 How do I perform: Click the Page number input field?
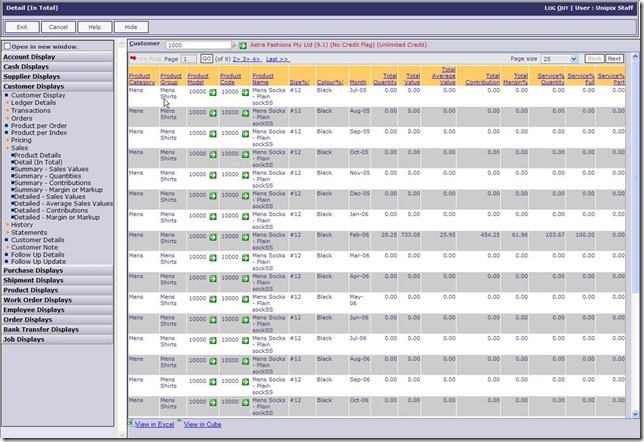point(190,59)
